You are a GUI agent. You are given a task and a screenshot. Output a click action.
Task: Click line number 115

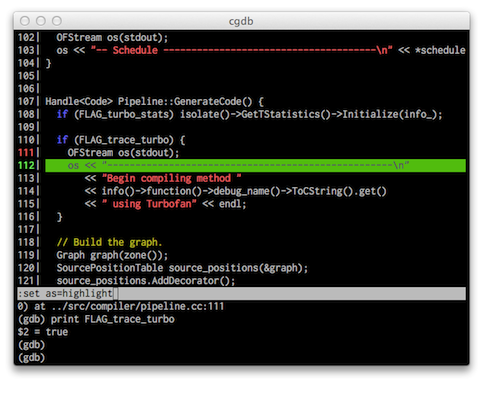click(26, 204)
